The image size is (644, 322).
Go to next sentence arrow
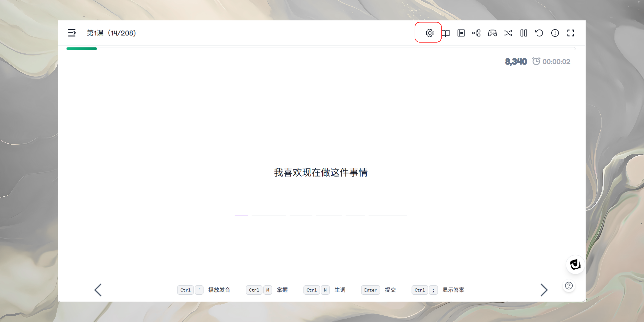pos(544,290)
